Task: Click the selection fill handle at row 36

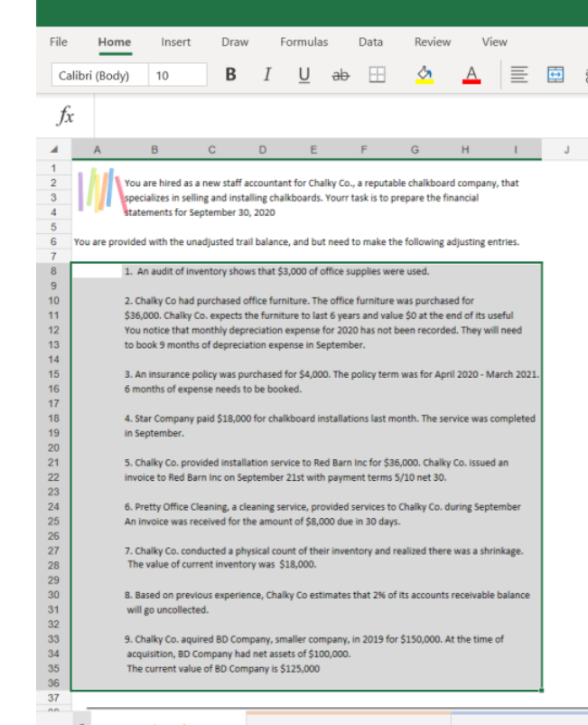Action: [x=541, y=691]
